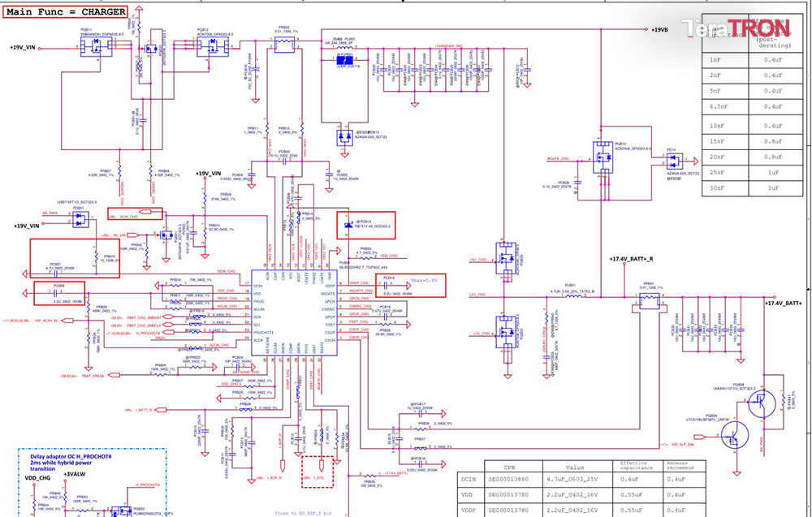Click the "PBAT_PRES#" signal label

tap(93, 376)
